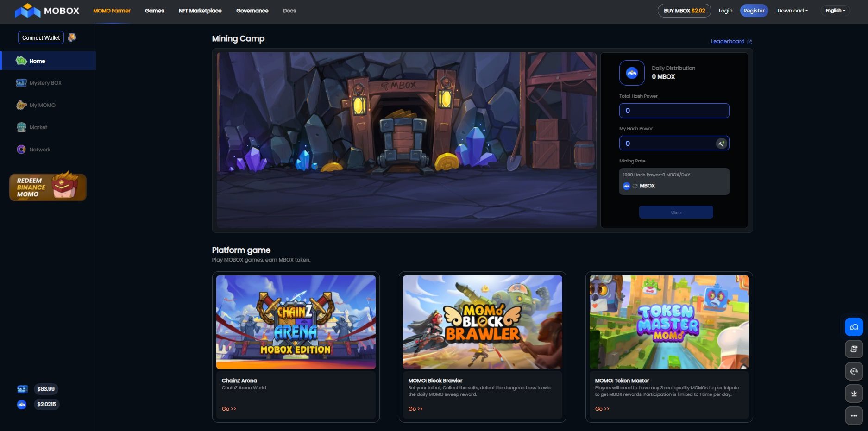
Task: Click the Home sidebar icon
Action: tap(21, 61)
